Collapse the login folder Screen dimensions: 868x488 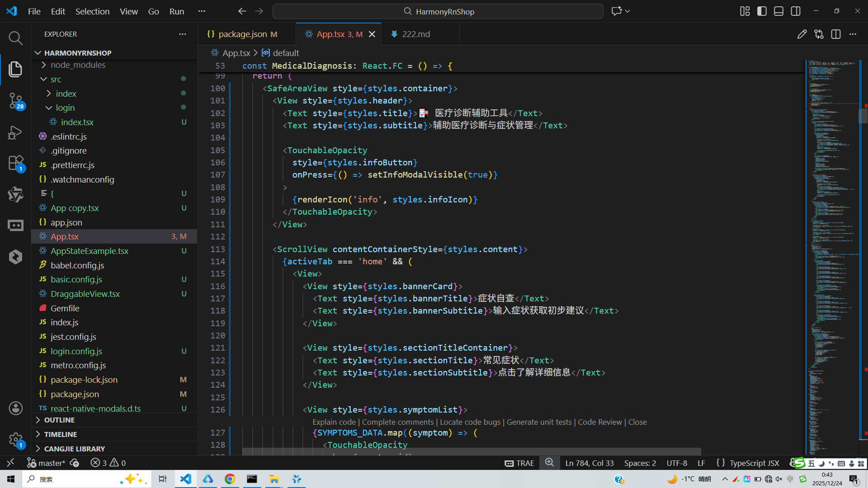click(65, 108)
